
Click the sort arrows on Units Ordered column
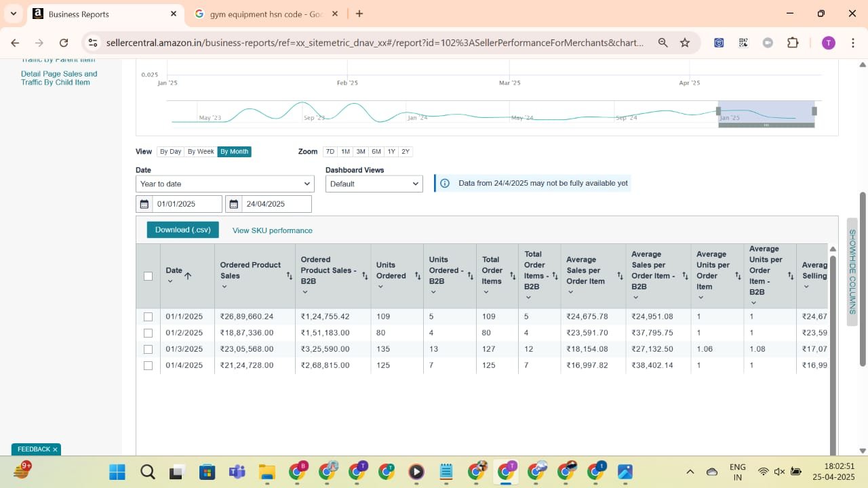pos(418,276)
